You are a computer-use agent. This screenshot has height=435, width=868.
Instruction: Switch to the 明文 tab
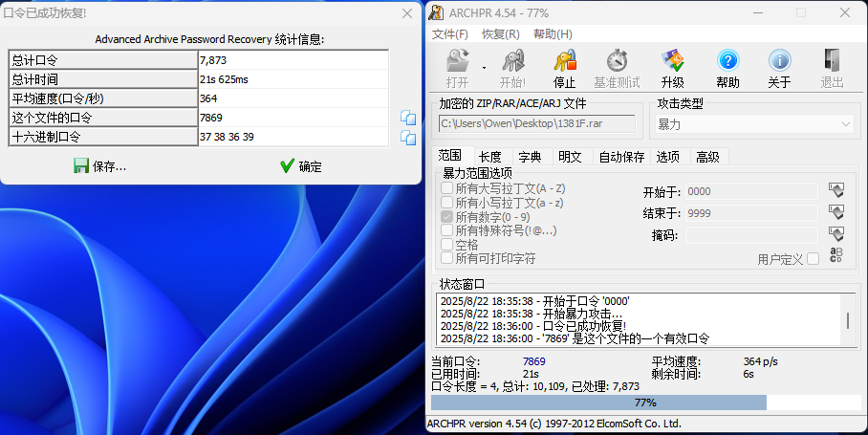570,157
